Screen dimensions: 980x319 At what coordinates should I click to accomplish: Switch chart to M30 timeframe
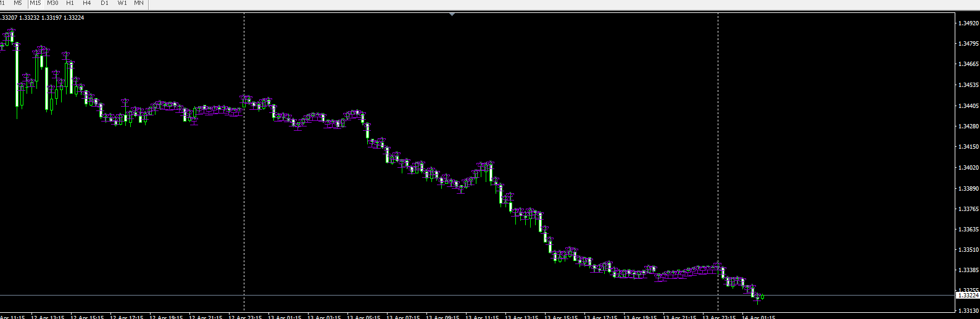[52, 3]
